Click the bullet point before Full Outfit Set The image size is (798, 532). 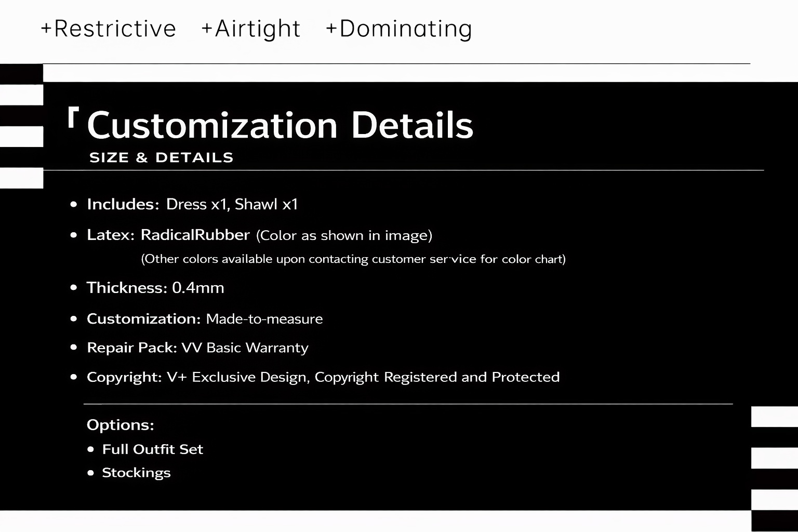[91, 449]
